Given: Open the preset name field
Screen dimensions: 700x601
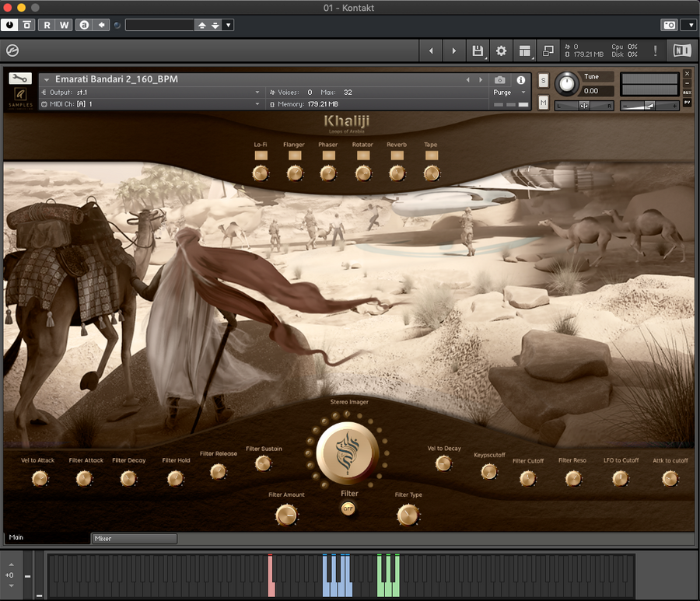Looking at the screenshot, I should coord(159,25).
